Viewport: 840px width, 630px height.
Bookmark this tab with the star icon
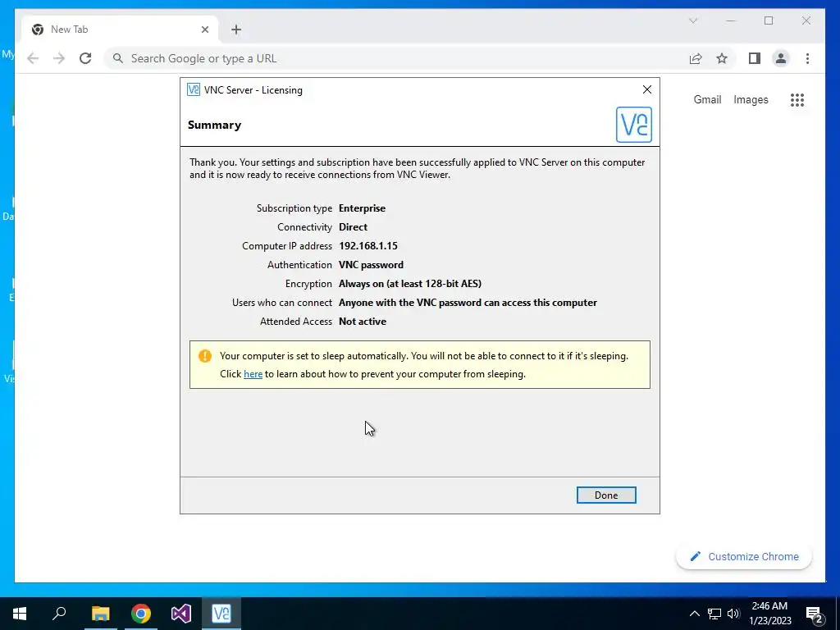tap(722, 58)
